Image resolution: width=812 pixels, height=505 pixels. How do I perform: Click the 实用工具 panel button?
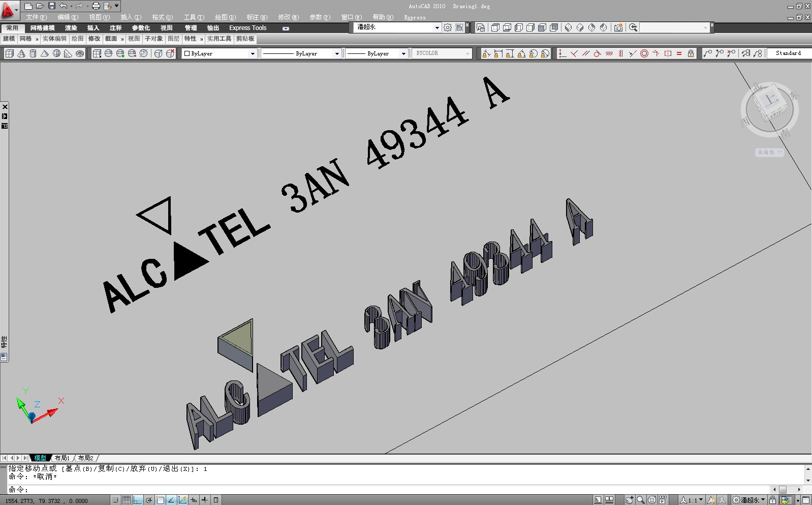tap(219, 39)
